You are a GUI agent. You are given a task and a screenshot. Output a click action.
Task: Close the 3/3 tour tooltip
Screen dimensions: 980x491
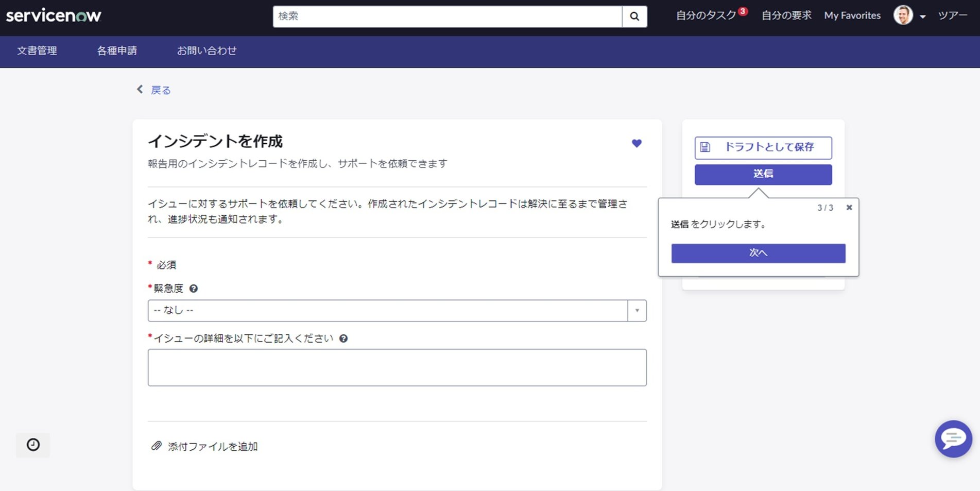click(x=849, y=207)
